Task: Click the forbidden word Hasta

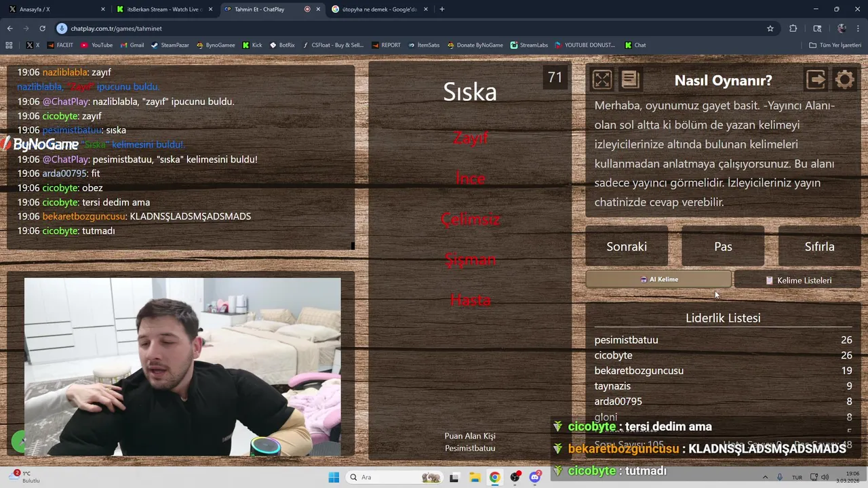Action: [x=470, y=300]
